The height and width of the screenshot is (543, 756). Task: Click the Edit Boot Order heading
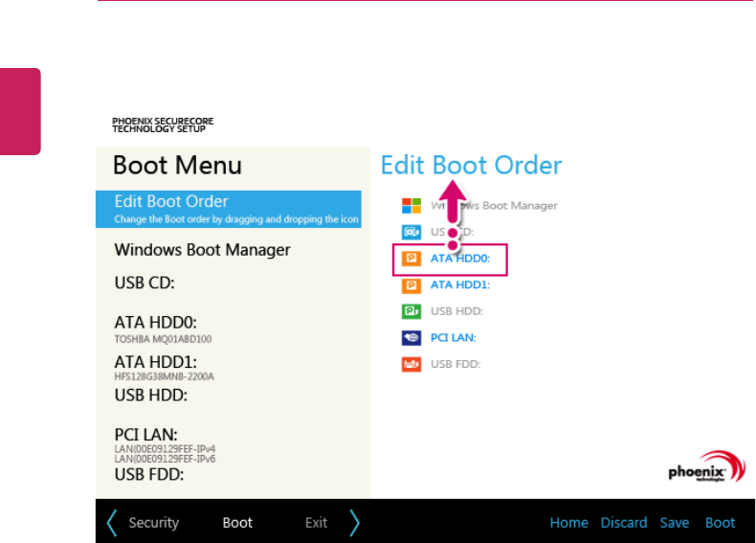pyautogui.click(x=472, y=166)
